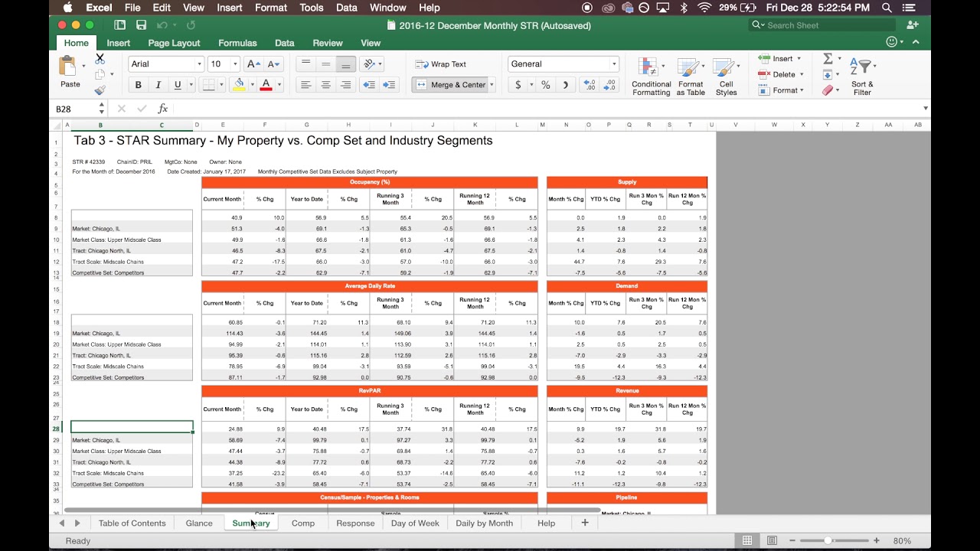Apply the red Font Color
Image resolution: width=980 pixels, height=551 pixels.
click(x=266, y=85)
